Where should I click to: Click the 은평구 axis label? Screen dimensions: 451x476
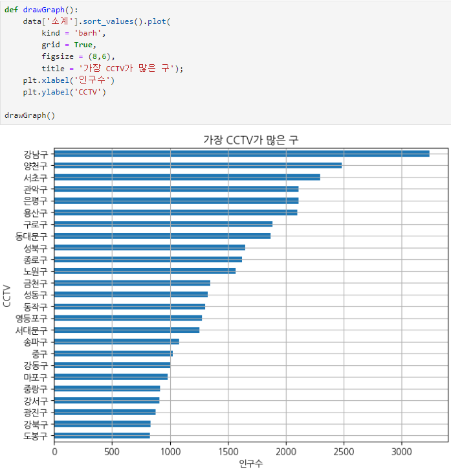pos(36,201)
